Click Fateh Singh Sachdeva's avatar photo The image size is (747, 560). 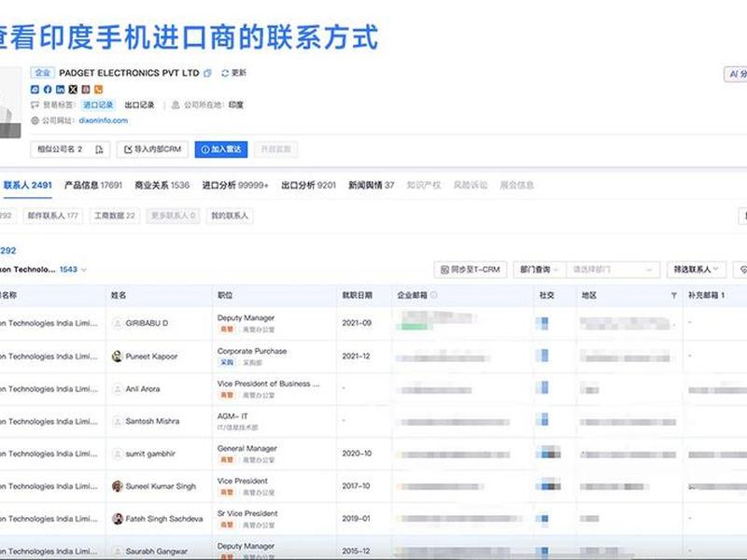[118, 519]
